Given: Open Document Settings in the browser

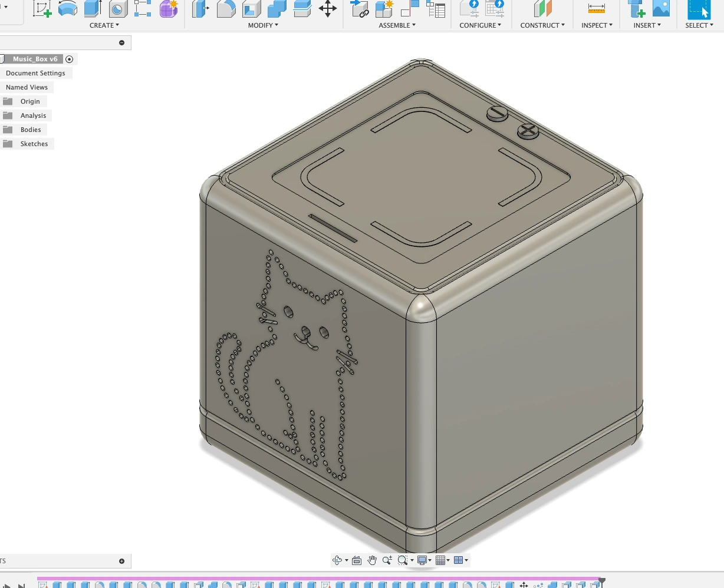Looking at the screenshot, I should tap(37, 72).
